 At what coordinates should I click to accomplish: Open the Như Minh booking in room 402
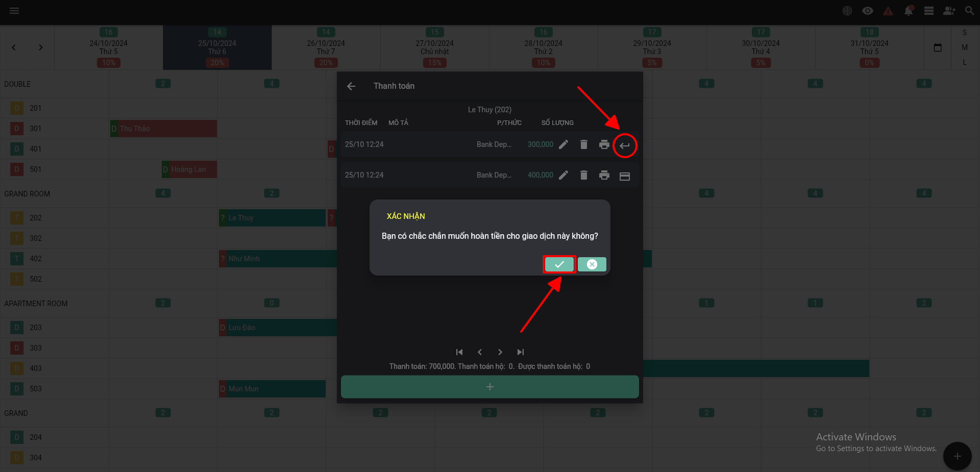pyautogui.click(x=278, y=259)
